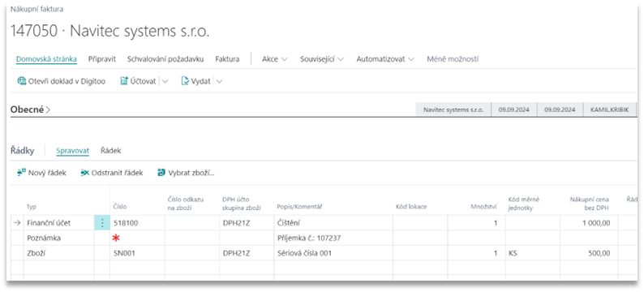This screenshot has height=292, width=644.
Task: Click the quantity 1 in the Čištění row
Action: point(476,223)
